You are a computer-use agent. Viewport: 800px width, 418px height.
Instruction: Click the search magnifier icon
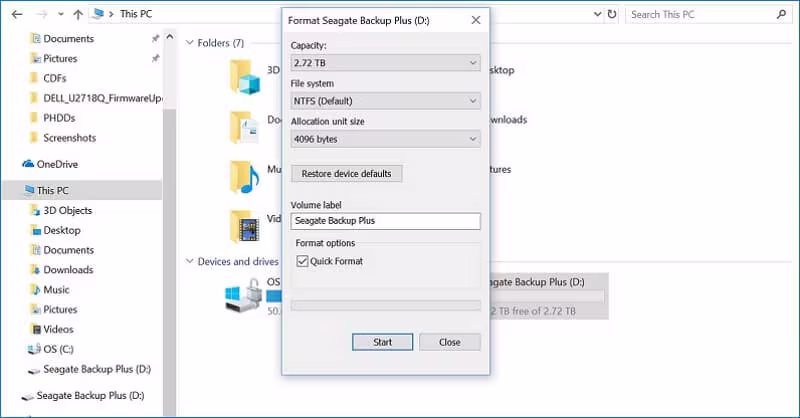tap(781, 14)
